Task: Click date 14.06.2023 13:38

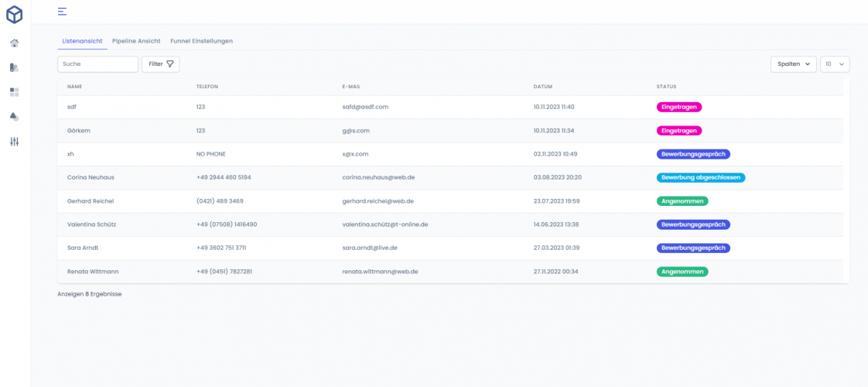Action: 556,224
